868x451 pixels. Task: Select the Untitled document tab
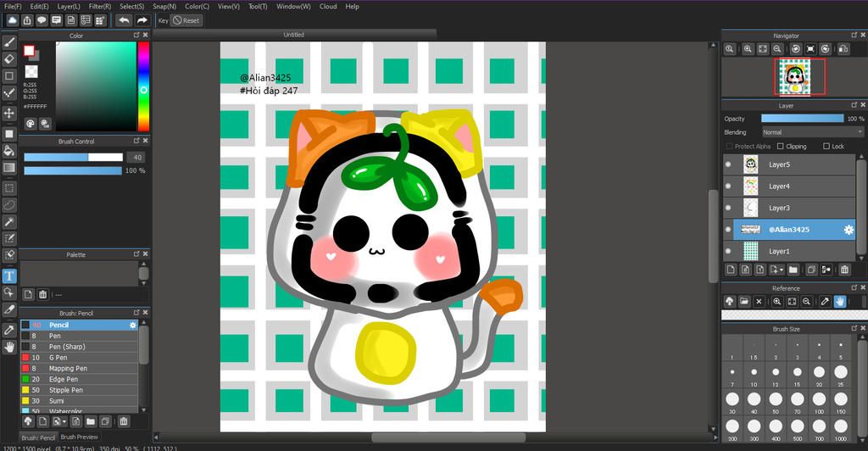[x=294, y=34]
